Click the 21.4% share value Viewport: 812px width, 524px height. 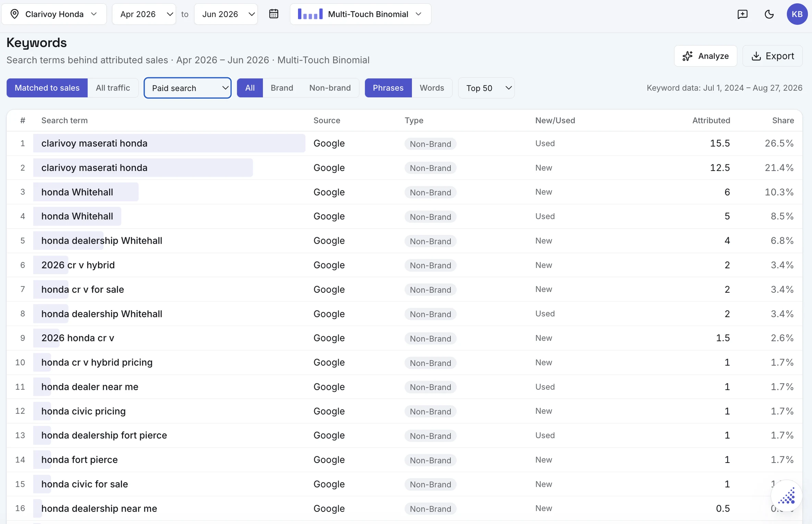pos(779,167)
